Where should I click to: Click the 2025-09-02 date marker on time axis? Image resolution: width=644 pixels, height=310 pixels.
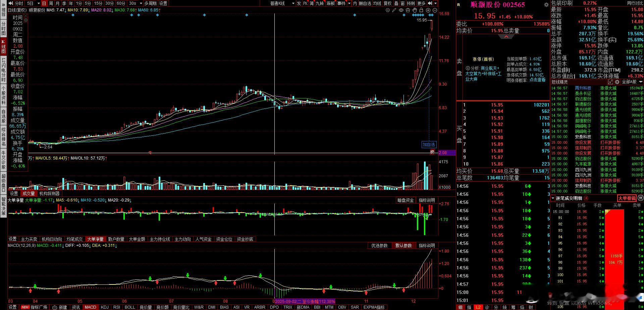click(306, 301)
